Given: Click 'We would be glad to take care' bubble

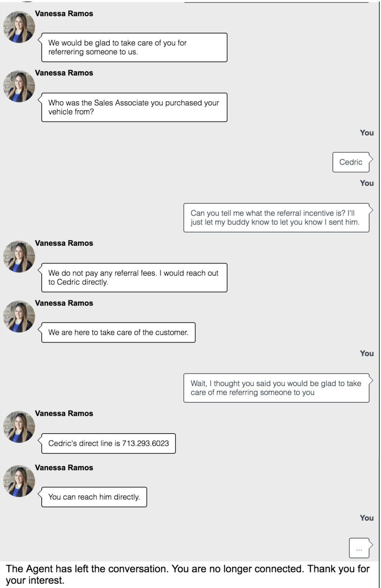Looking at the screenshot, I should [x=134, y=48].
